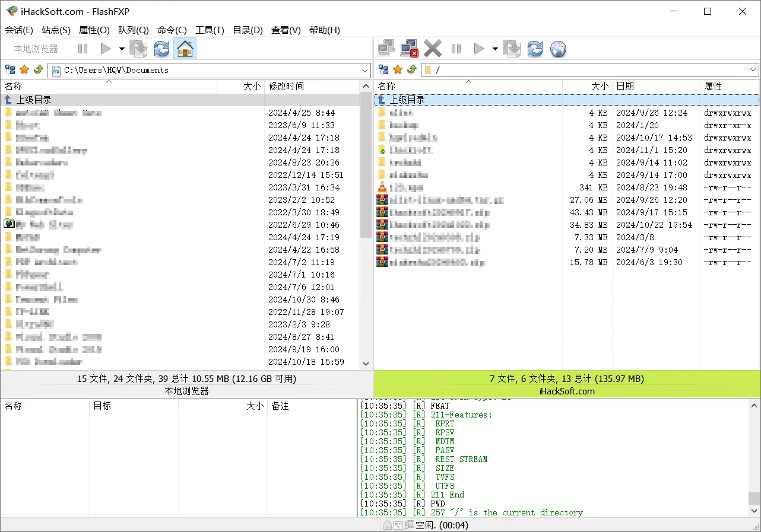Open the local path C:\Users\HQW\Documents dropdown
Viewport: 761px width, 532px height.
pyautogui.click(x=365, y=70)
